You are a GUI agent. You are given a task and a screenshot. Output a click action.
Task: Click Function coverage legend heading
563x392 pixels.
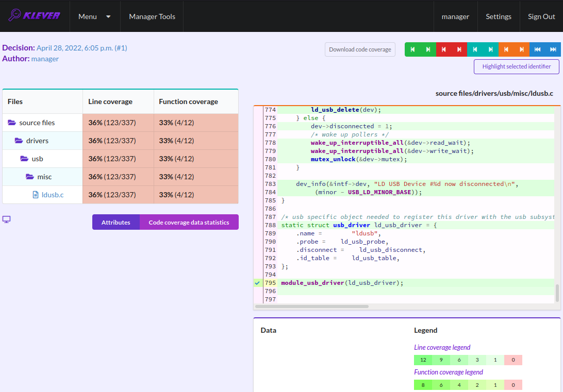[449, 372]
